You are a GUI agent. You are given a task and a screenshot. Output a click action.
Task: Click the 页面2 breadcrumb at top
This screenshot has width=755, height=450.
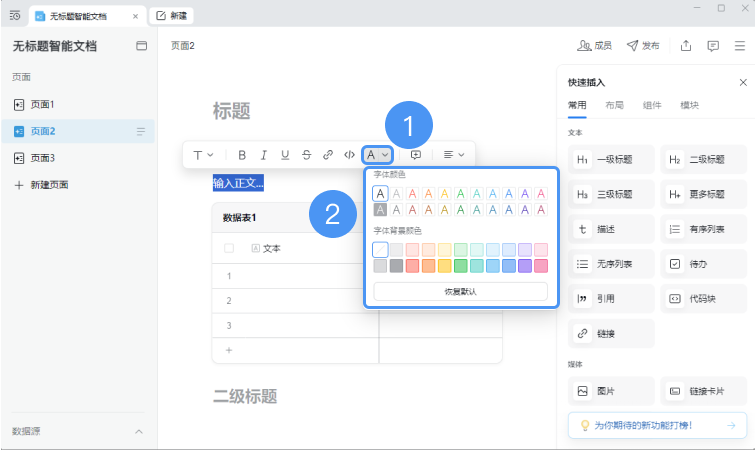182,46
